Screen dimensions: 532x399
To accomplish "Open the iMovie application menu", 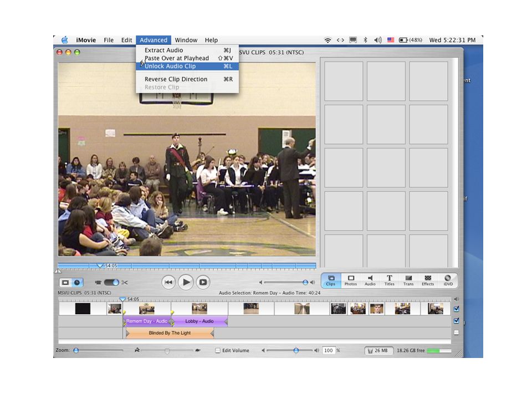I will tap(86, 40).
